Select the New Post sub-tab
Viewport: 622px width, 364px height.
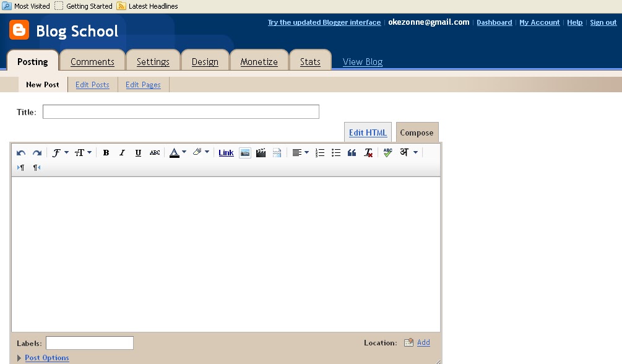(x=43, y=85)
